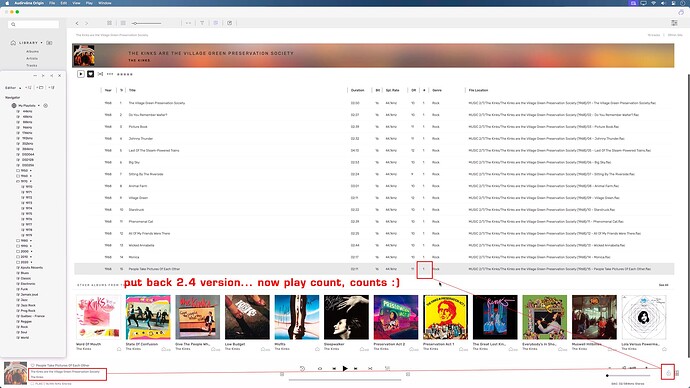
Task: Click the bottom bar Play button
Action: tap(345, 369)
